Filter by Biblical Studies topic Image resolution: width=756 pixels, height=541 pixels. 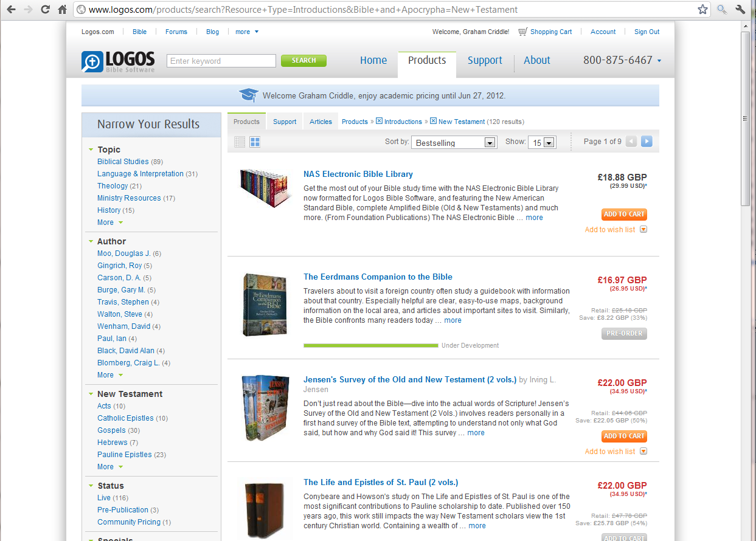(x=123, y=162)
